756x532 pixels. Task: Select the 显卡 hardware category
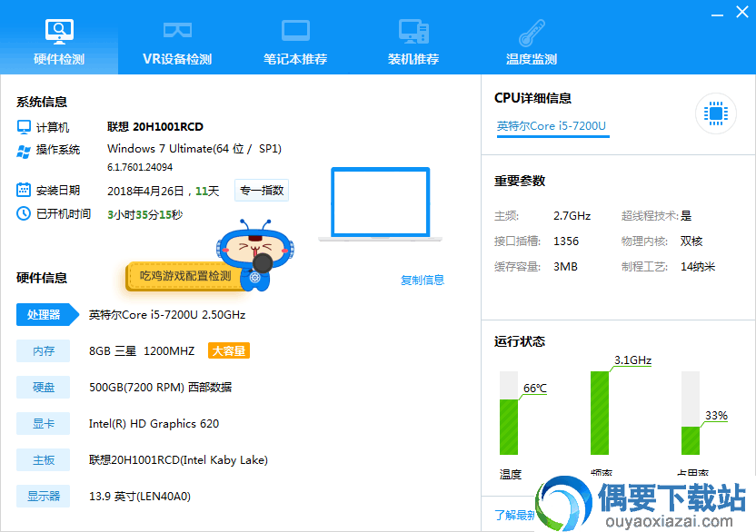point(43,424)
